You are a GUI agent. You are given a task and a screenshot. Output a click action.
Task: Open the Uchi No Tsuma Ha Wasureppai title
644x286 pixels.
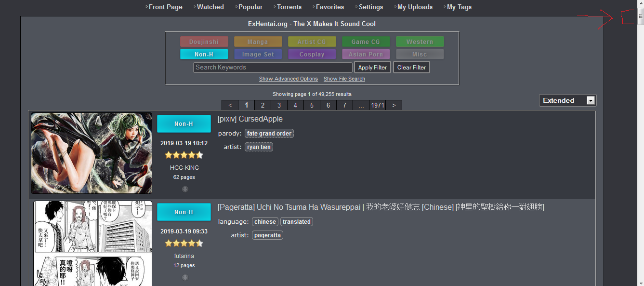(381, 207)
